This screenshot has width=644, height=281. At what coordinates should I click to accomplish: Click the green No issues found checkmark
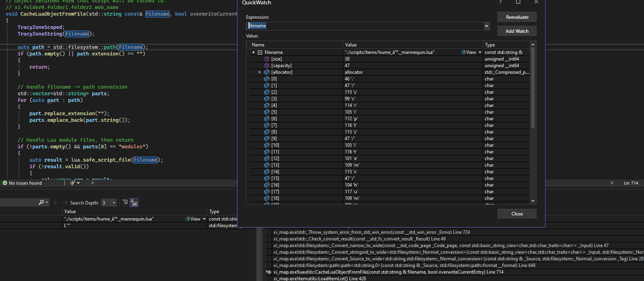coord(5,183)
